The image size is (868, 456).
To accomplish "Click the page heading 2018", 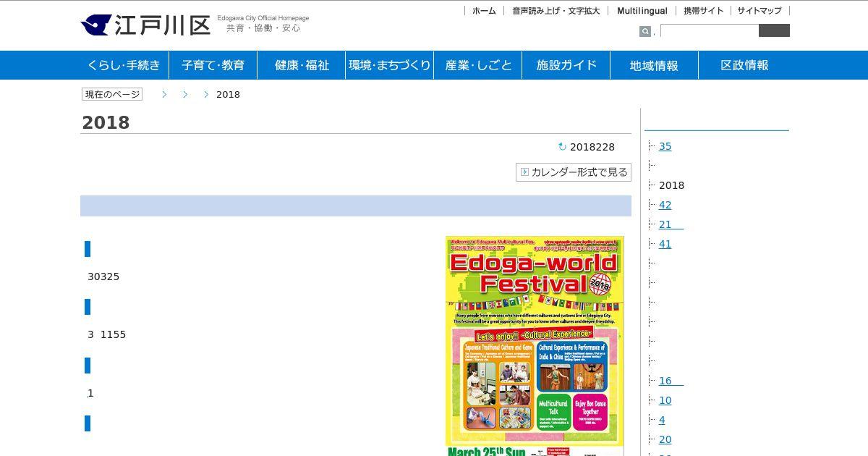I will pyautogui.click(x=106, y=123).
